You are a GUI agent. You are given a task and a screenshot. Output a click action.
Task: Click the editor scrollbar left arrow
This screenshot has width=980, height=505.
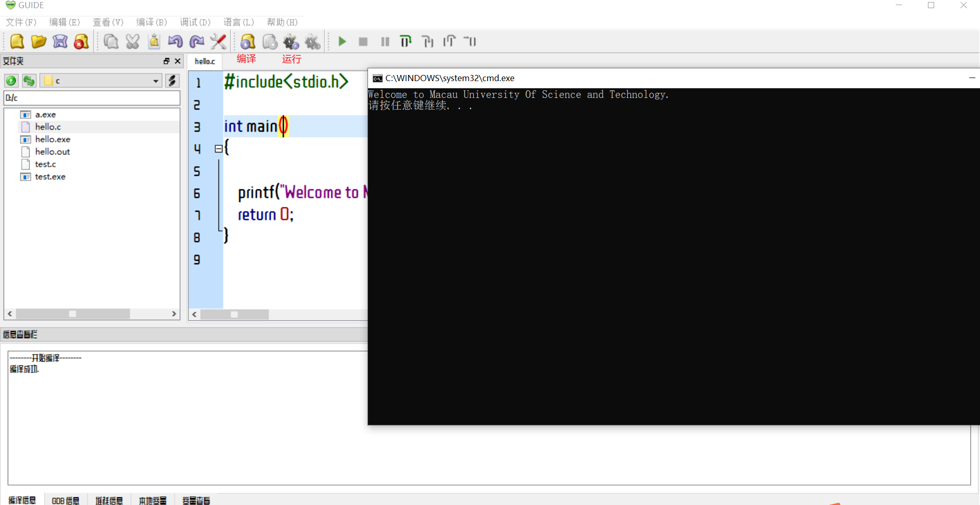(x=194, y=314)
